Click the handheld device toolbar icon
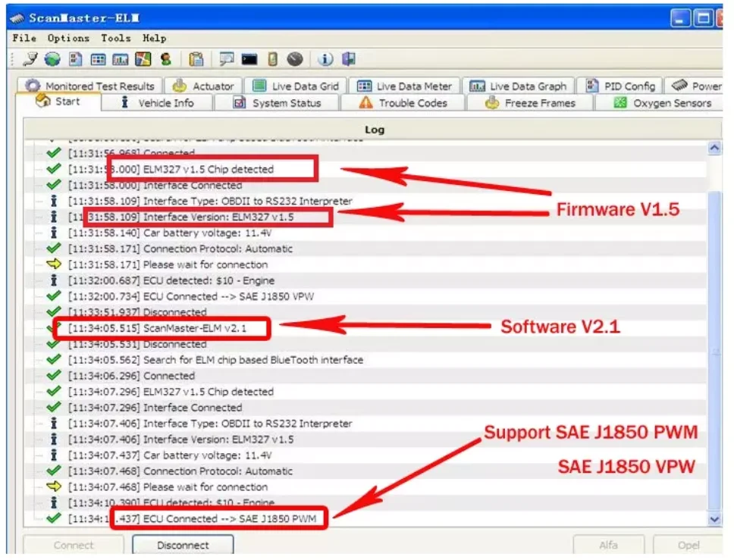 coord(272,59)
